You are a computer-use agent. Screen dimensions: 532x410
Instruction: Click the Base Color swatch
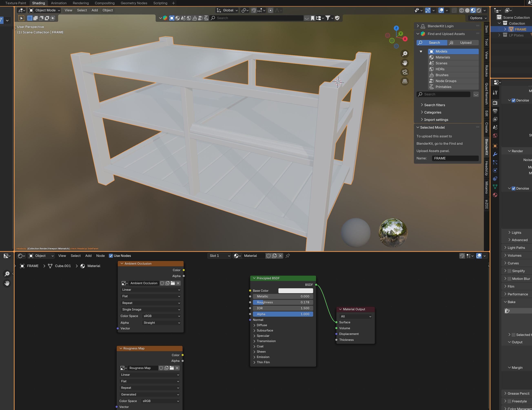click(295, 291)
